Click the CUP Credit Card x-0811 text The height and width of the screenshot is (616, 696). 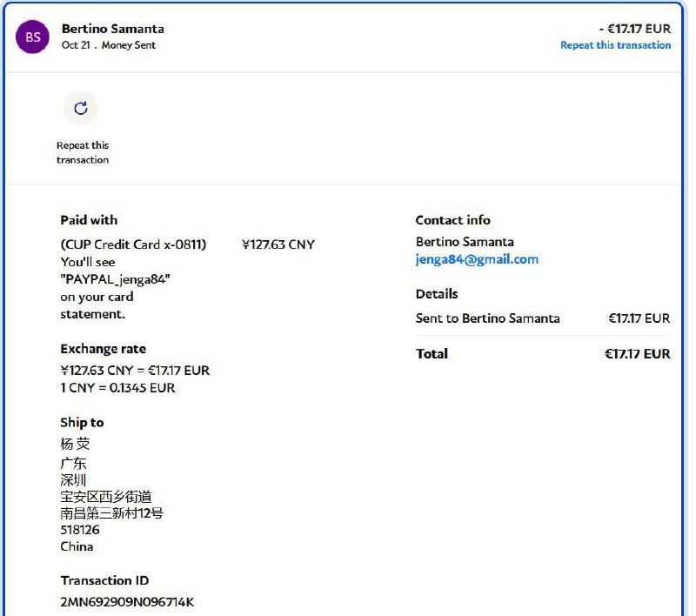pos(133,244)
